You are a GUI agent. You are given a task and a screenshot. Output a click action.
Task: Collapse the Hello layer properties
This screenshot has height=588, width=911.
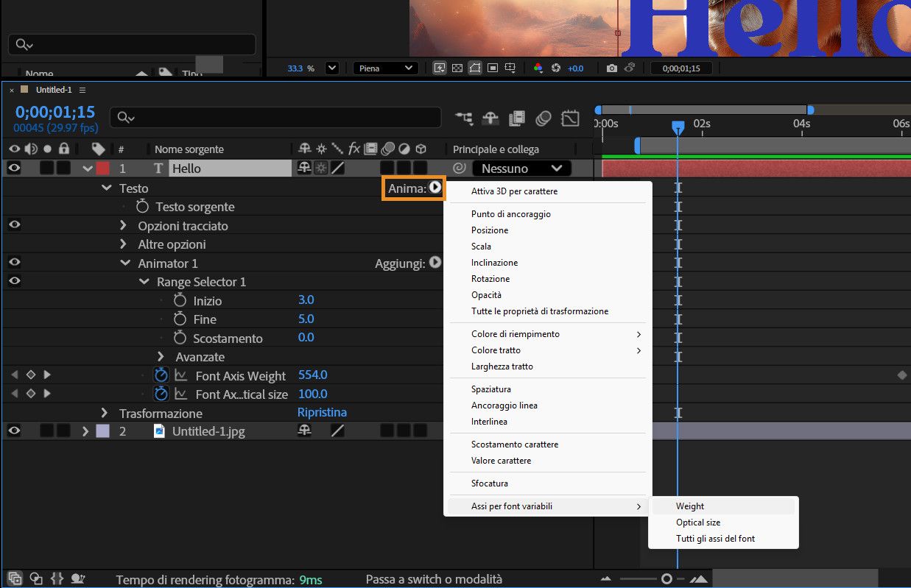coord(88,169)
